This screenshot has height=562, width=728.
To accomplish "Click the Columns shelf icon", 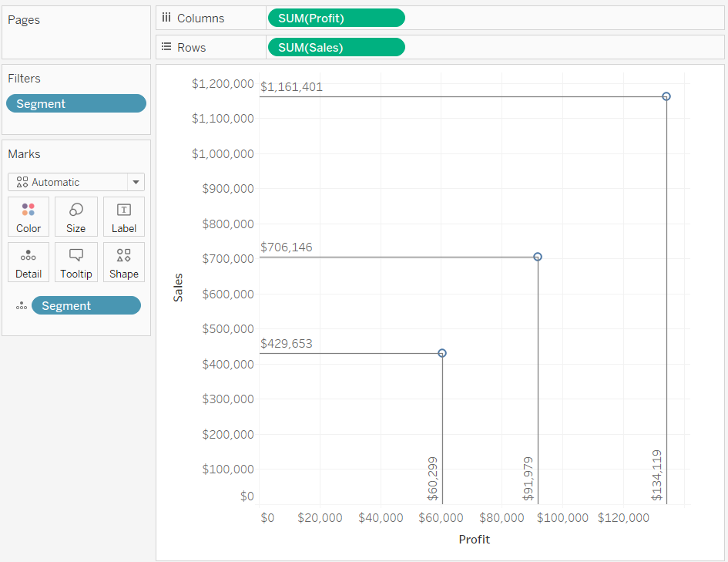I will [x=166, y=18].
